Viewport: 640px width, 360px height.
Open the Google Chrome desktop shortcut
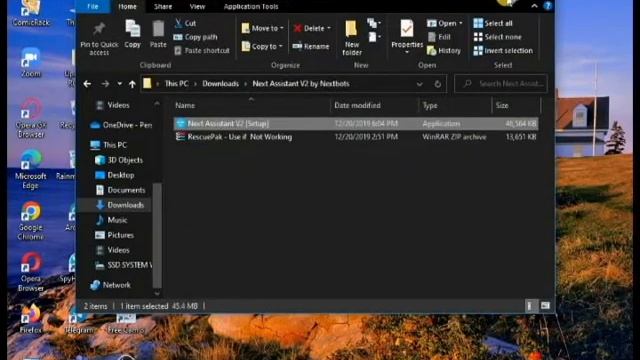31,221
